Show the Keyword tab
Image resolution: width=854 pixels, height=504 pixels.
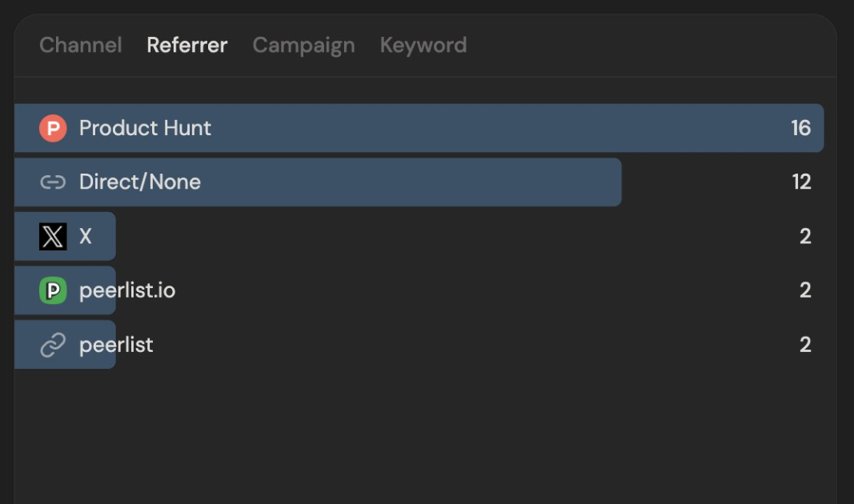423,46
